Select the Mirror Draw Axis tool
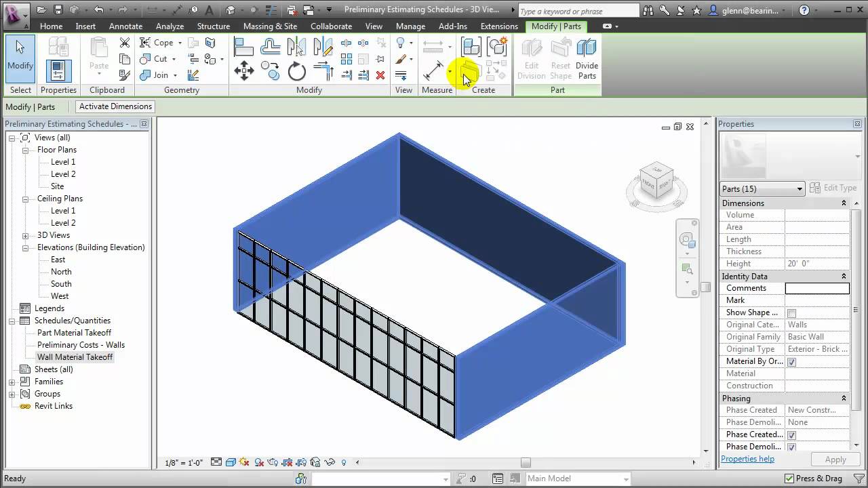Viewport: 868px width, 488px height. [323, 47]
